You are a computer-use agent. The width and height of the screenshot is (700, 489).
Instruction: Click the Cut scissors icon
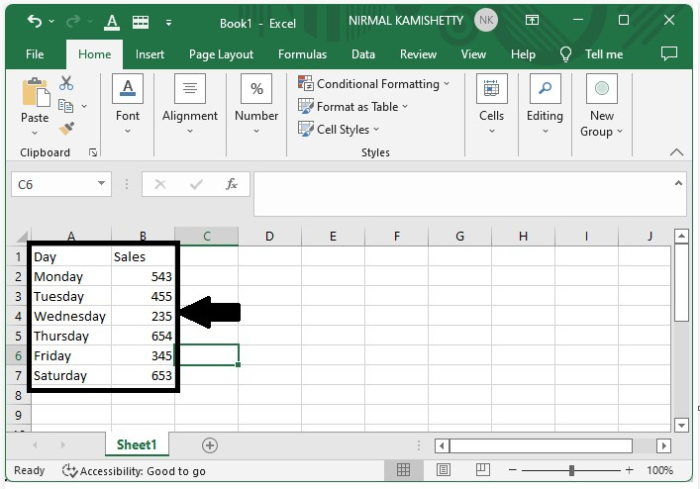(67, 83)
